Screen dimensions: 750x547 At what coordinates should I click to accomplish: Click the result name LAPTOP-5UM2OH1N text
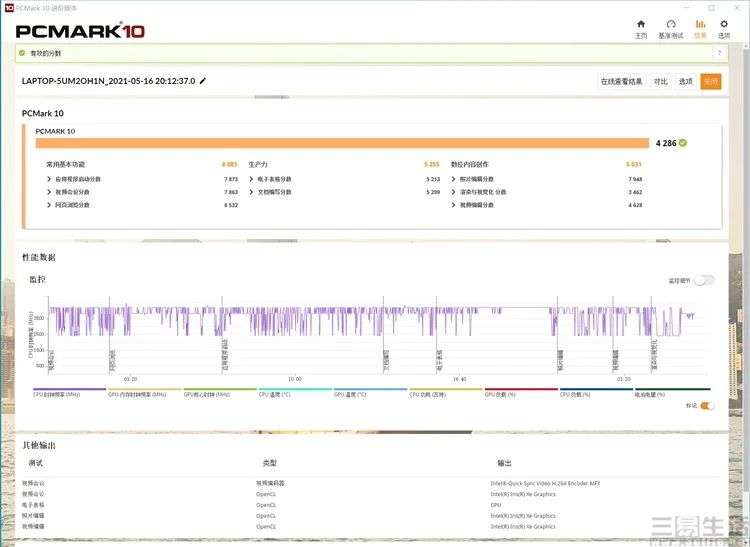tap(109, 81)
